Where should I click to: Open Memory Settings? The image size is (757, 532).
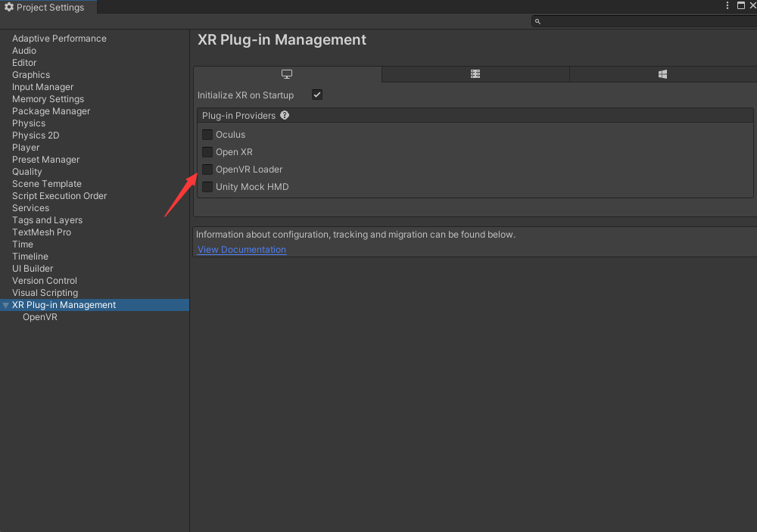tap(48, 99)
